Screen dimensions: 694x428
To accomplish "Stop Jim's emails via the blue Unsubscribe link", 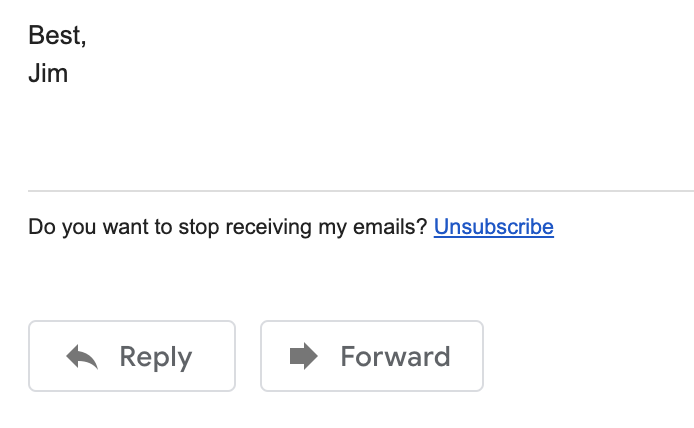I will 494,227.
